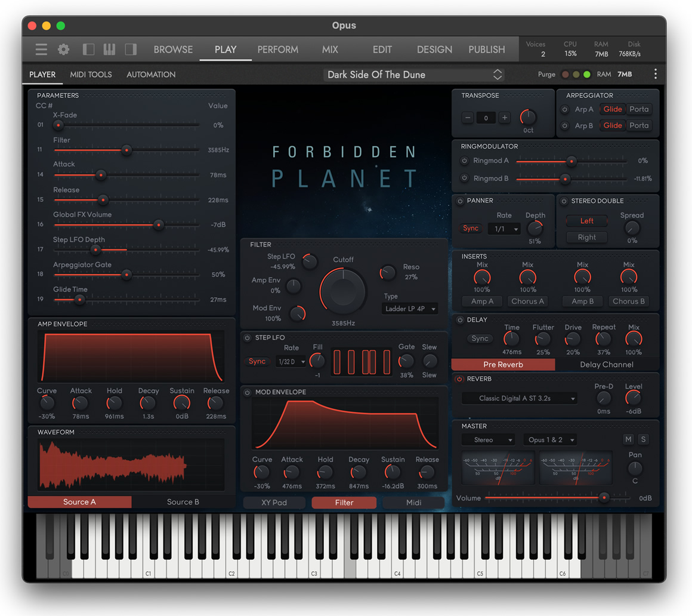Show the XY Pad view
Screen dimensions: 692x616
click(274, 503)
